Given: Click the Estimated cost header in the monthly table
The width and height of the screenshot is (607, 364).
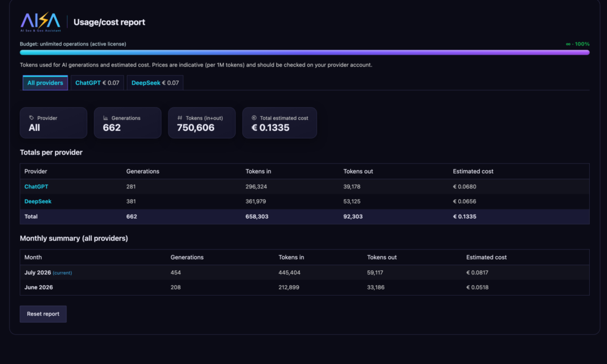Looking at the screenshot, I should 486,257.
